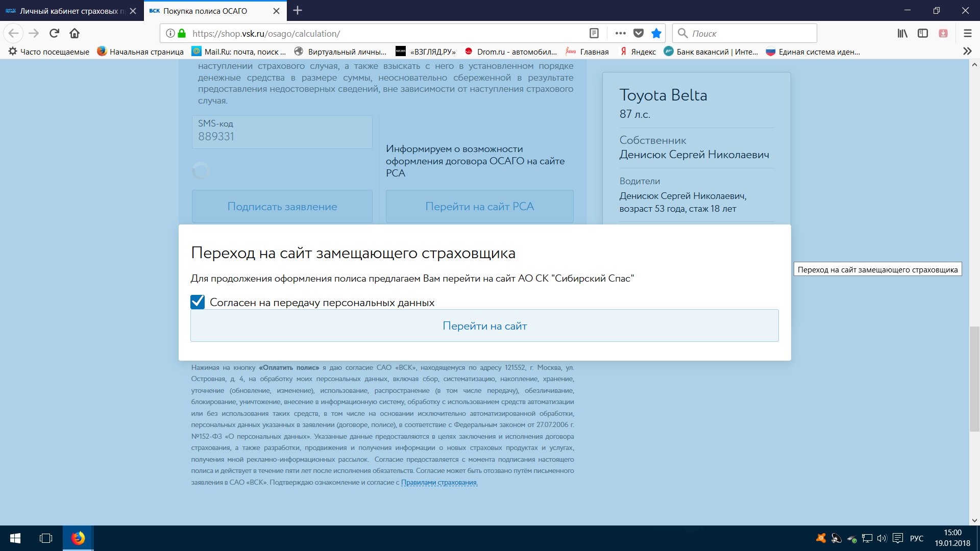Click Firefox icon on taskbar
The height and width of the screenshot is (551, 980).
point(78,538)
